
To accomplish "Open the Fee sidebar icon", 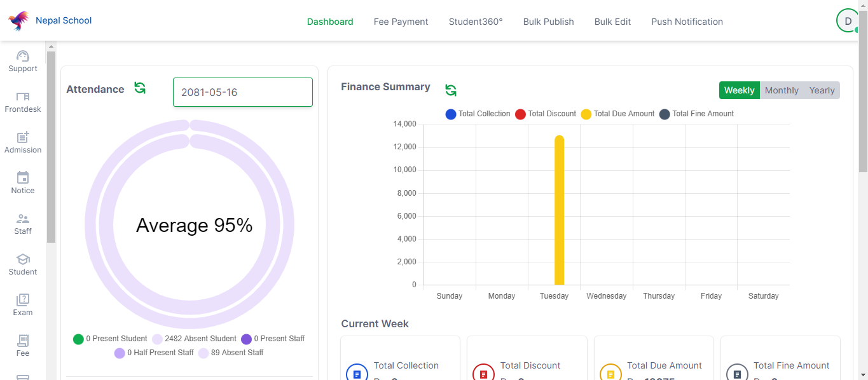I will coord(23,341).
